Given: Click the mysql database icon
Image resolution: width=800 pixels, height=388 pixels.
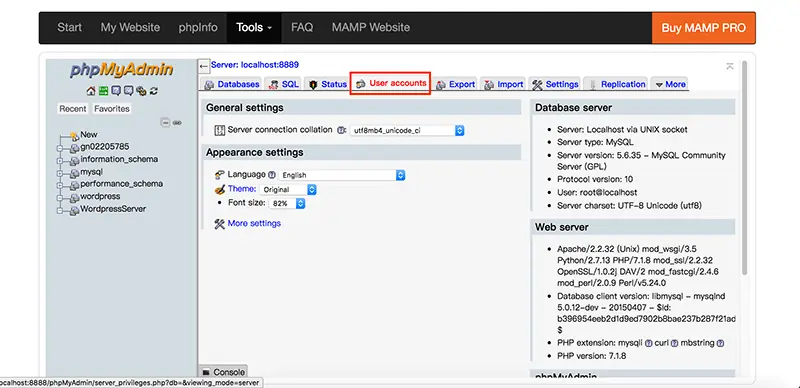Looking at the screenshot, I should pyautogui.click(x=74, y=173).
